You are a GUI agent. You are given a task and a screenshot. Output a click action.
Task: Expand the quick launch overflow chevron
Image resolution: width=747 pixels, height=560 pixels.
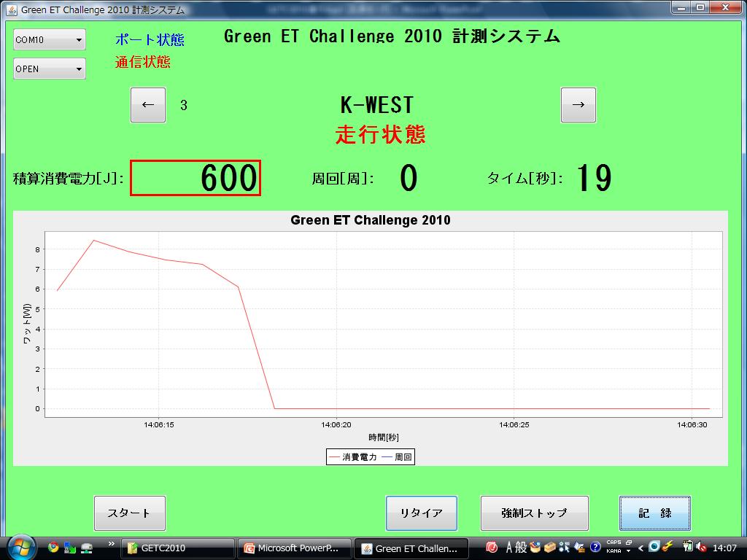(x=111, y=544)
